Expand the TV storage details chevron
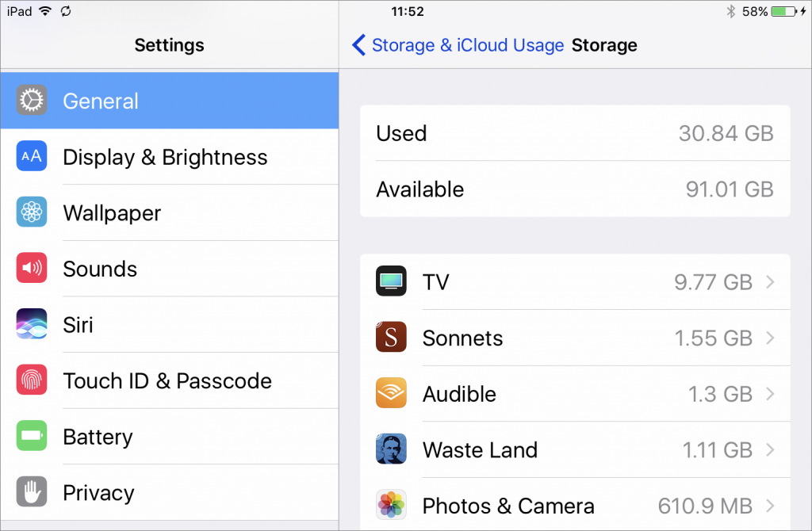 click(770, 281)
